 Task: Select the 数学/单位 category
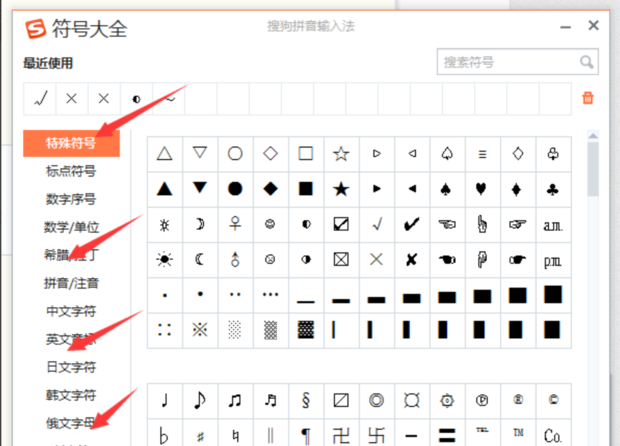tap(71, 227)
